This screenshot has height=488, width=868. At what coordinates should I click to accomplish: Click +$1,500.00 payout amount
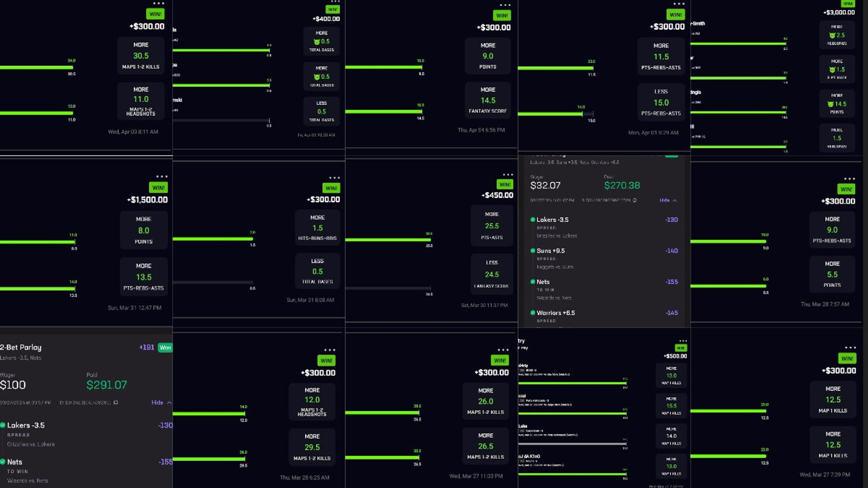coord(147,200)
